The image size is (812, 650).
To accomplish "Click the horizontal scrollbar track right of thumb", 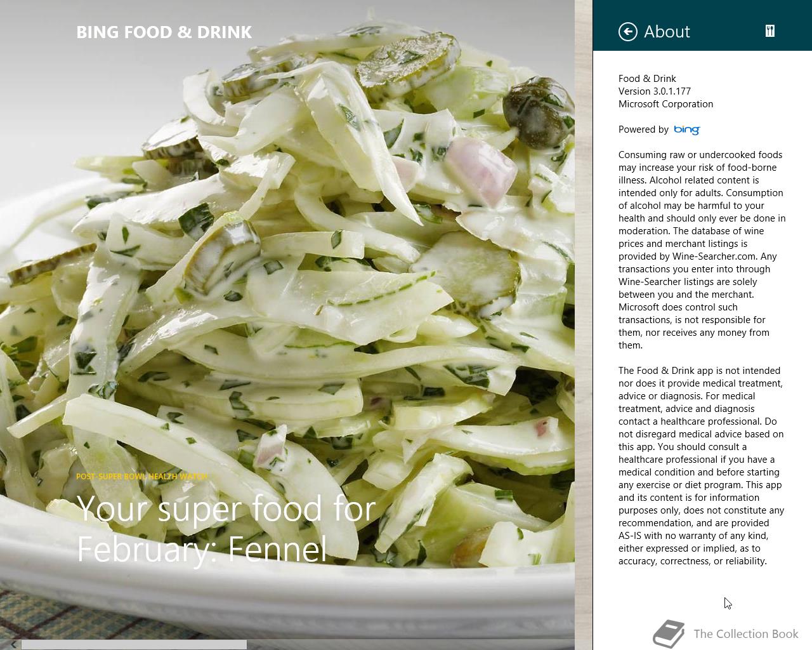I will 410,645.
